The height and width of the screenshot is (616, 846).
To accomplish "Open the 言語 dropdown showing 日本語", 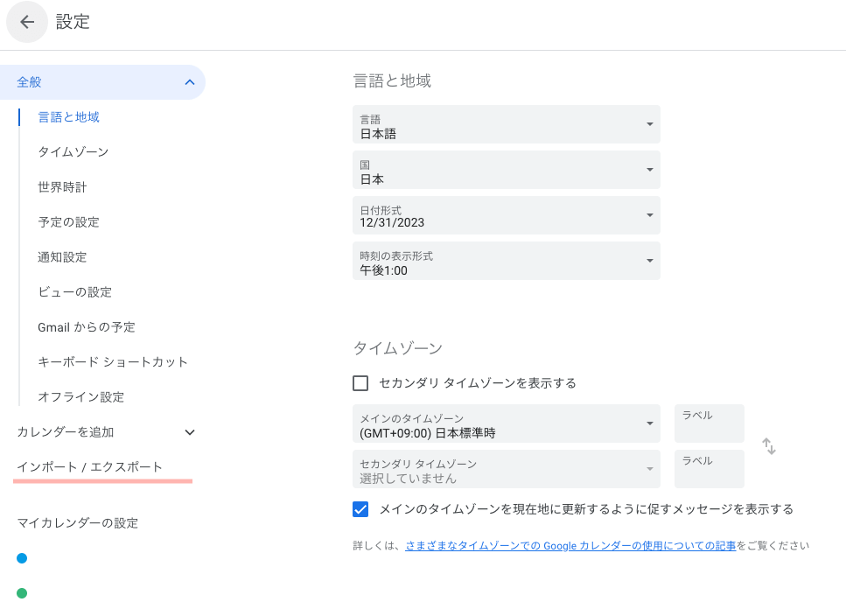I will [x=506, y=124].
